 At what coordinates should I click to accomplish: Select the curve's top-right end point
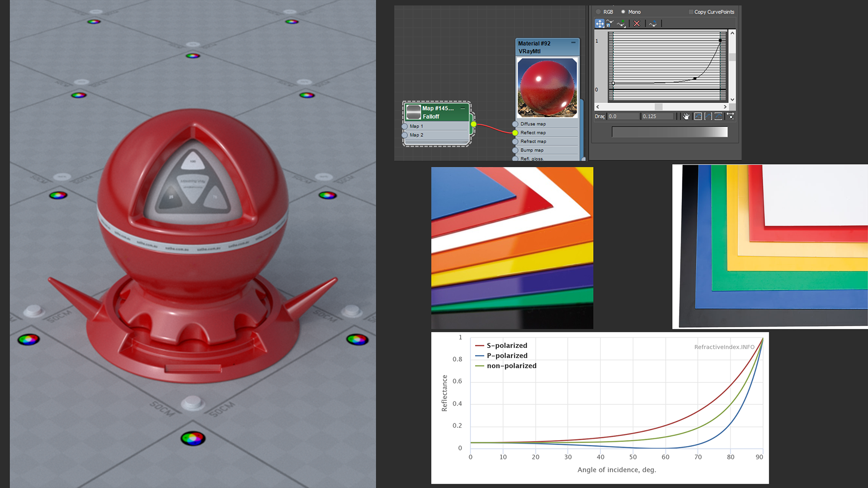(720, 40)
